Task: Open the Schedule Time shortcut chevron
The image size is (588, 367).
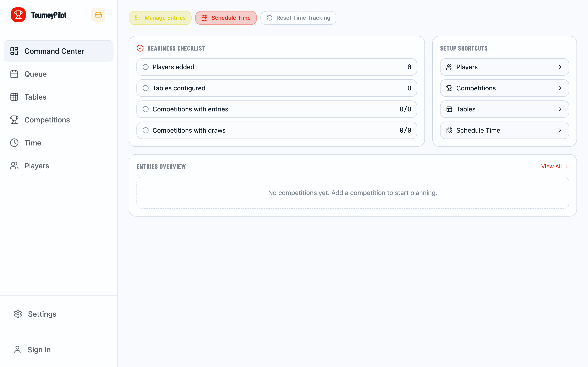Action: tap(560, 130)
